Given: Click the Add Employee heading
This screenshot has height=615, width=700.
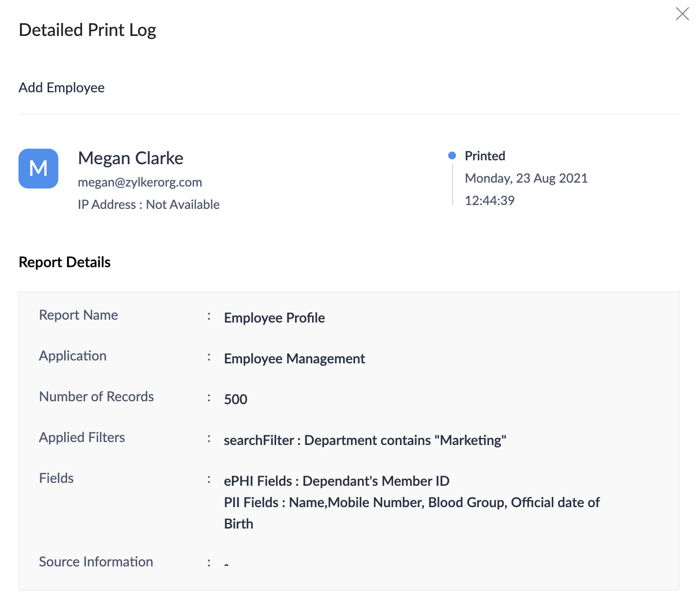Looking at the screenshot, I should (62, 87).
